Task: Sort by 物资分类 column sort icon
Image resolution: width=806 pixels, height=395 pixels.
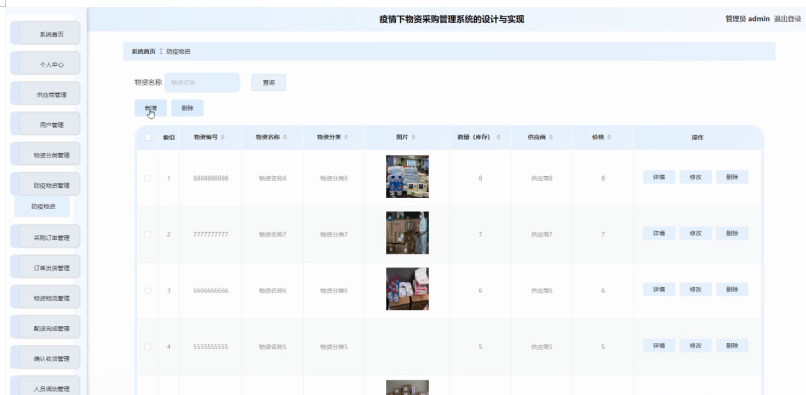Action: (346, 137)
